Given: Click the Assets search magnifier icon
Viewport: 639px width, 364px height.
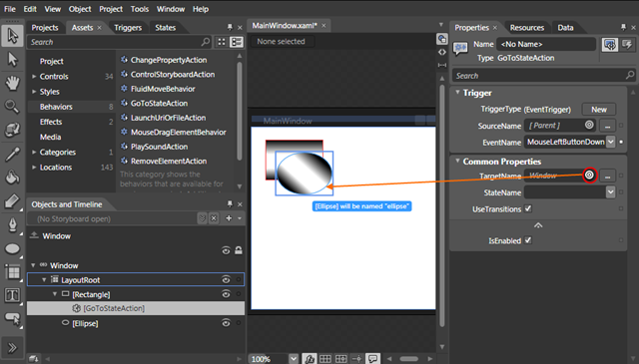Looking at the screenshot, I should pyautogui.click(x=206, y=42).
